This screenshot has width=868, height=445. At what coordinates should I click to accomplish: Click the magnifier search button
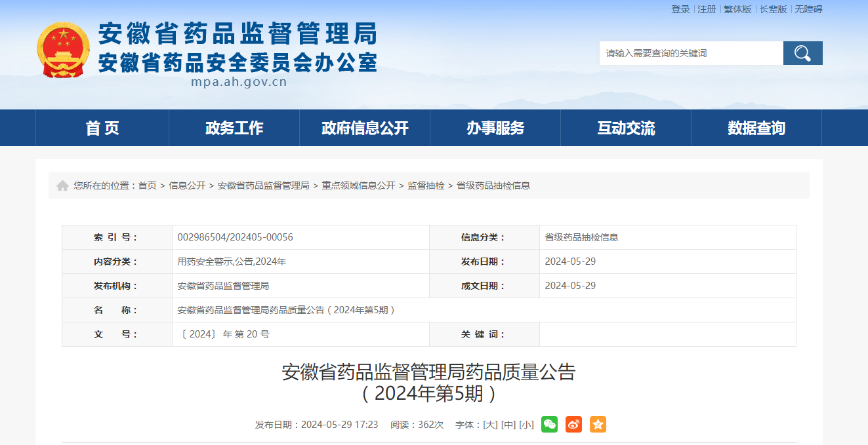pos(802,53)
